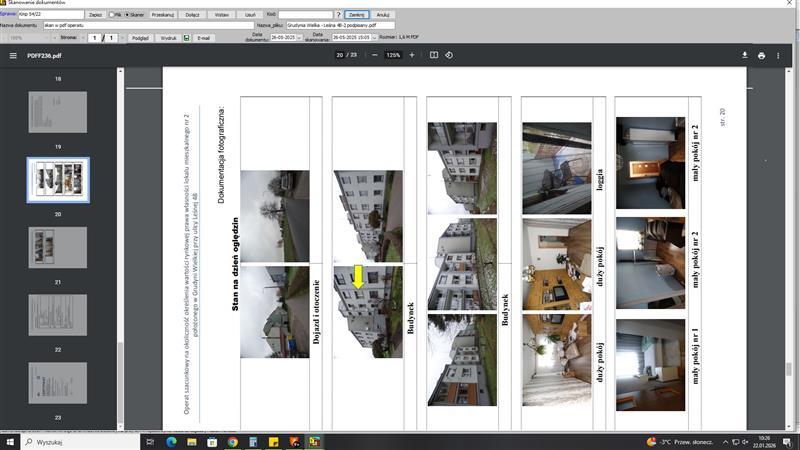The image size is (800, 450).
Task: Click the Zapisz button
Action: [95, 15]
